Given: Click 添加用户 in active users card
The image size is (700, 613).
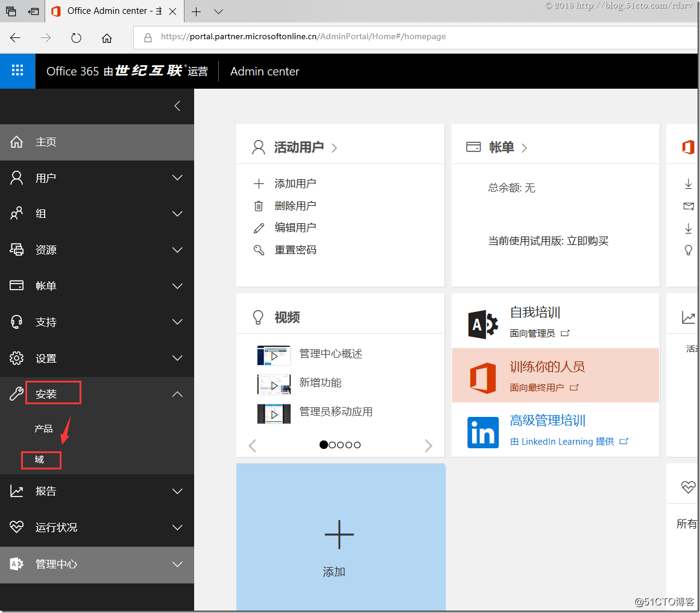Looking at the screenshot, I should tap(295, 183).
